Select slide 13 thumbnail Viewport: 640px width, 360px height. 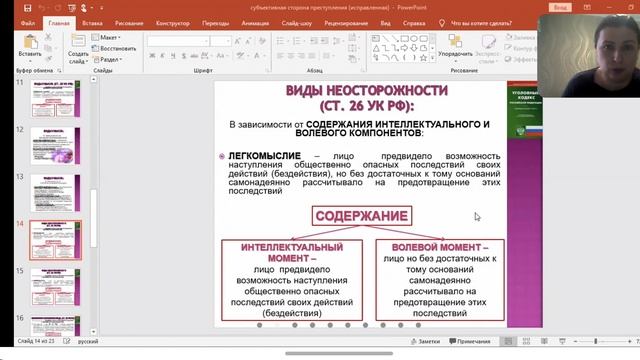[x=56, y=193]
